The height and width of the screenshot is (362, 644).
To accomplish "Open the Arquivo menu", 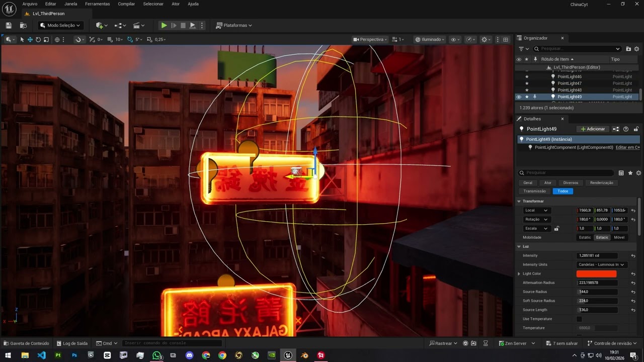I will point(30,4).
